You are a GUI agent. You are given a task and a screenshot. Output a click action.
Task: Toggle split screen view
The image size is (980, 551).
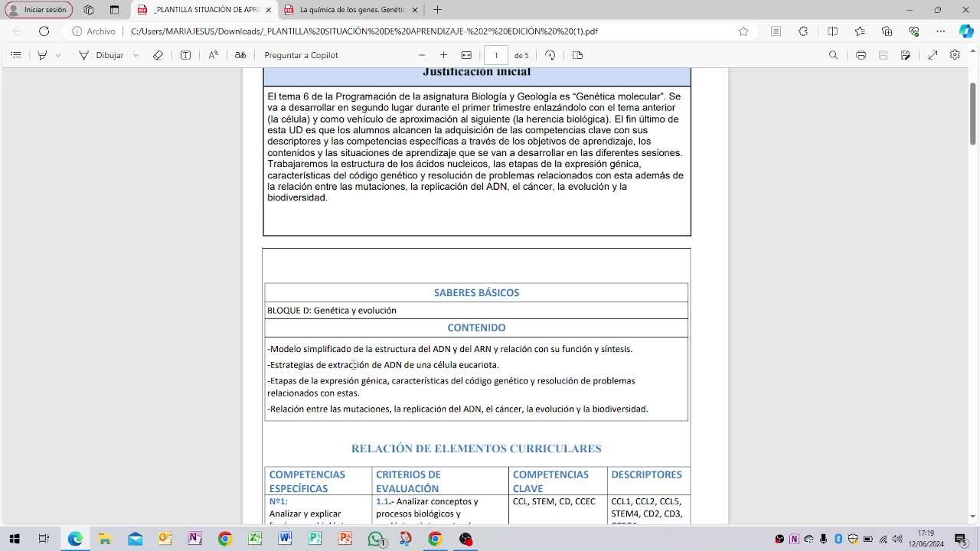832,31
